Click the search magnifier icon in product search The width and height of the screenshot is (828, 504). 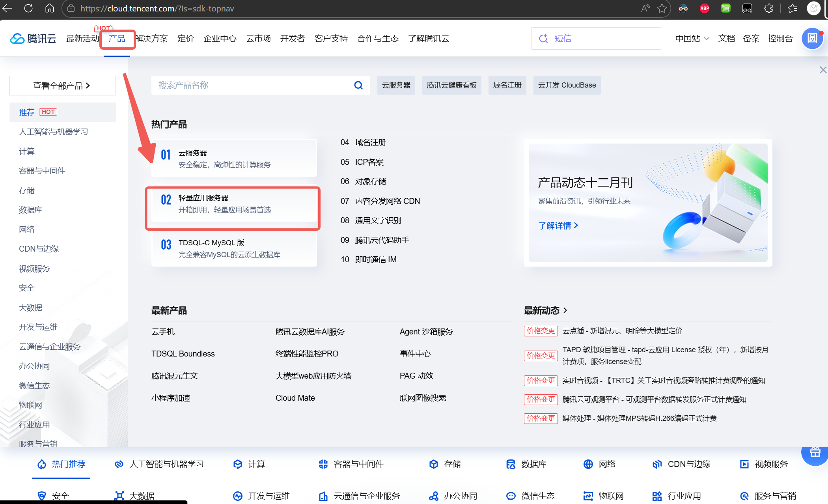(358, 85)
